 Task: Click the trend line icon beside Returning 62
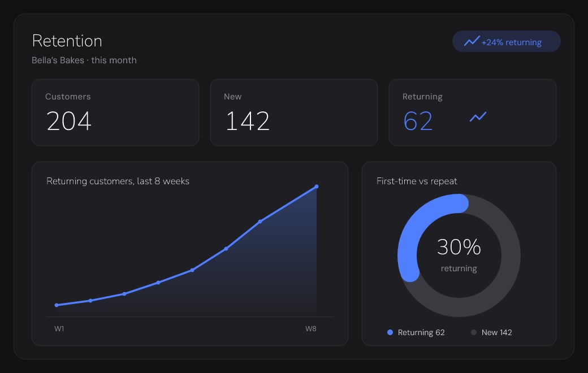[x=478, y=117]
